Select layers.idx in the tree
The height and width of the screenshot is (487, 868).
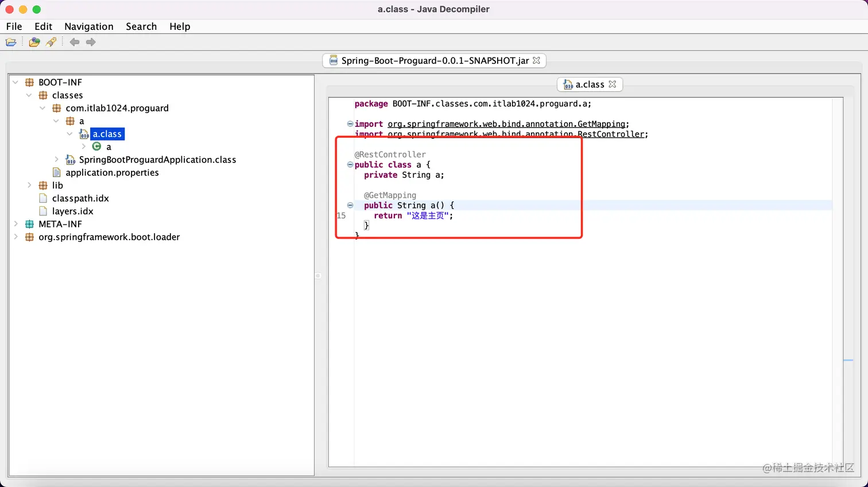tap(72, 211)
